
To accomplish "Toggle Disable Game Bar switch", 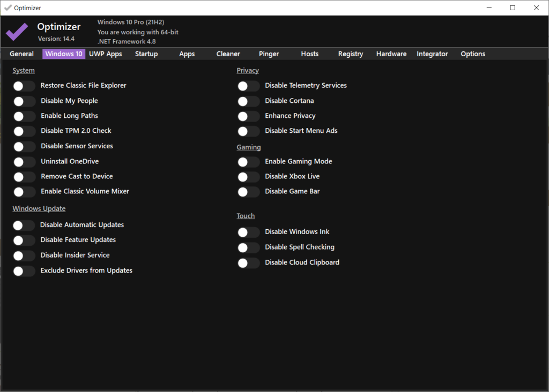I will pyautogui.click(x=248, y=192).
